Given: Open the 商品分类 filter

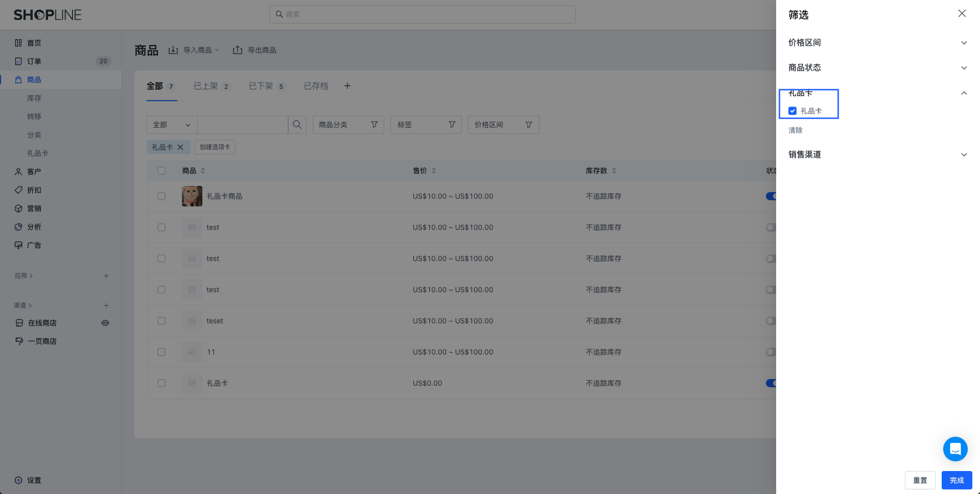Looking at the screenshot, I should click(348, 125).
